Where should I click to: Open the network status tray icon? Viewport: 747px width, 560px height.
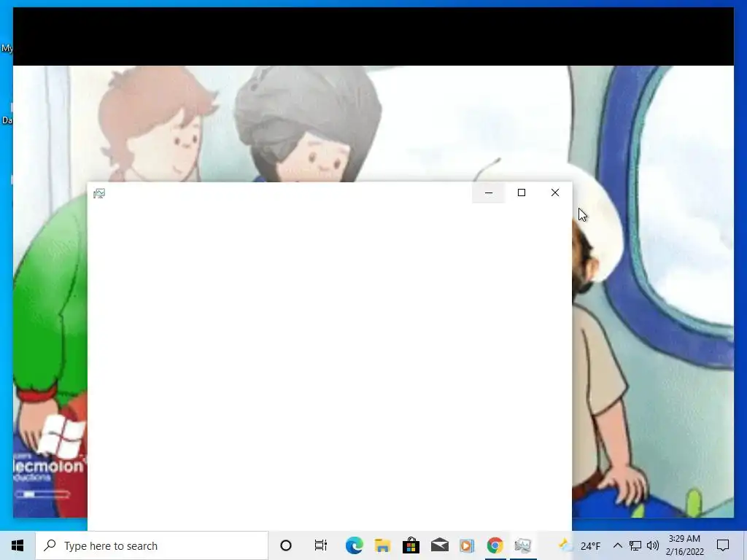(635, 545)
